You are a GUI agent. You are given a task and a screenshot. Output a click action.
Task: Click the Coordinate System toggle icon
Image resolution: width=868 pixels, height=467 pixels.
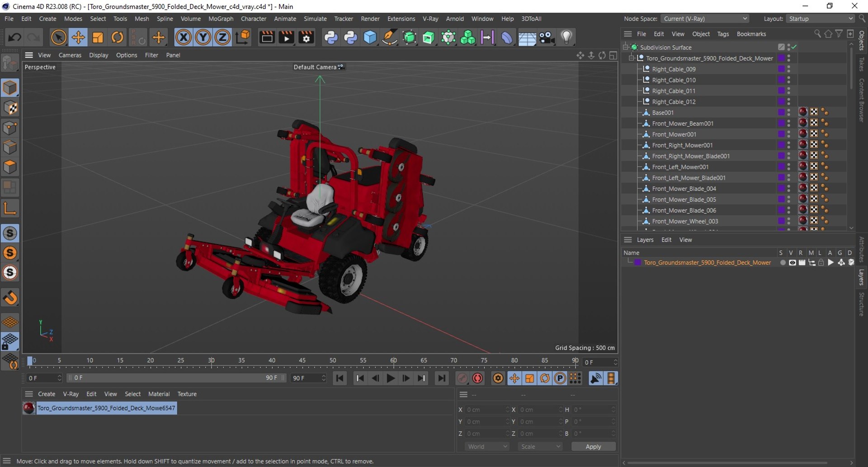243,37
